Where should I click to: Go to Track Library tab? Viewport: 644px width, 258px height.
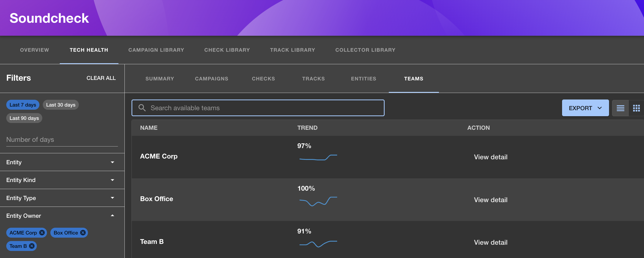(x=293, y=50)
